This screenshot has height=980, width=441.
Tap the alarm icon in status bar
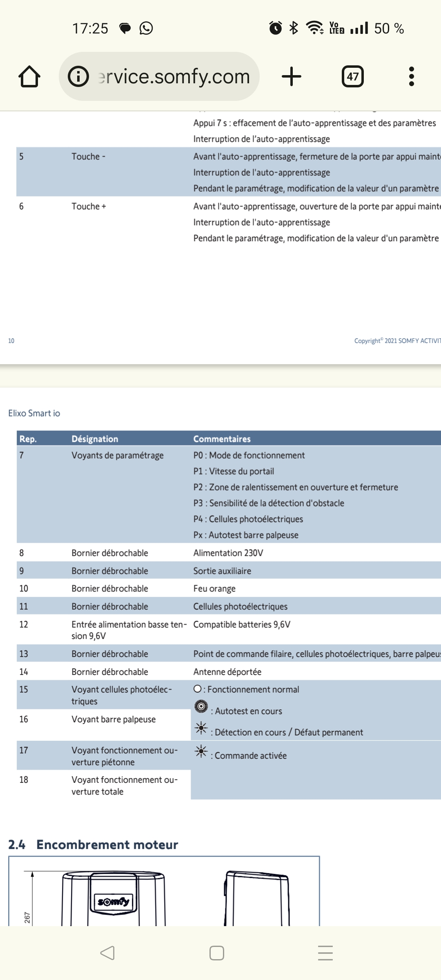(x=276, y=28)
